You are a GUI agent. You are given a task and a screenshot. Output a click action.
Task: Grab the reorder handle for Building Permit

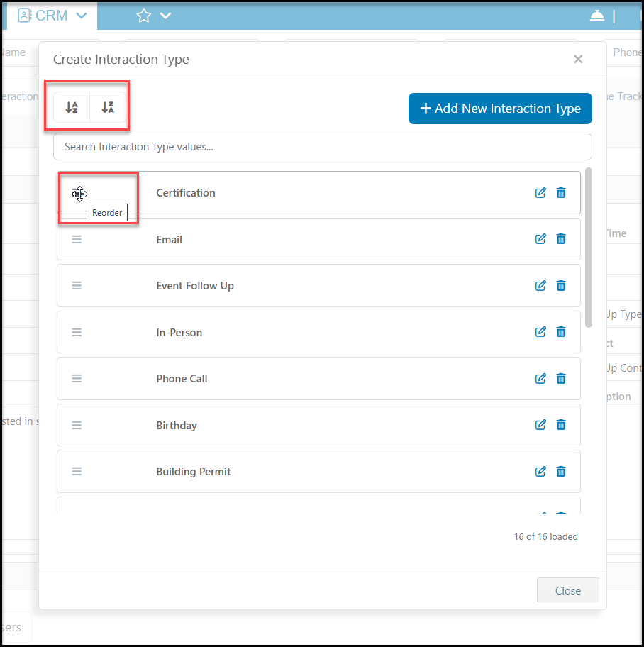[77, 471]
